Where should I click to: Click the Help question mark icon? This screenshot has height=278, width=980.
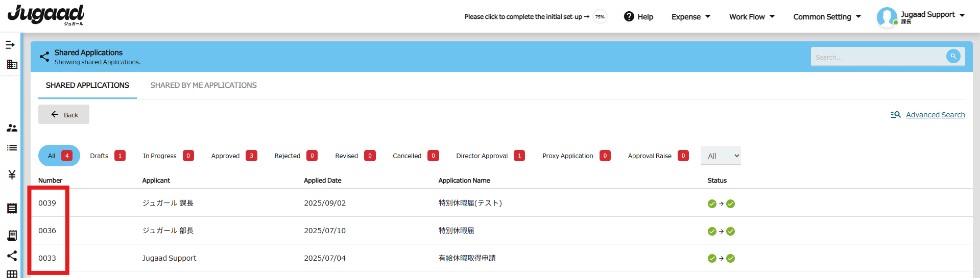click(629, 16)
